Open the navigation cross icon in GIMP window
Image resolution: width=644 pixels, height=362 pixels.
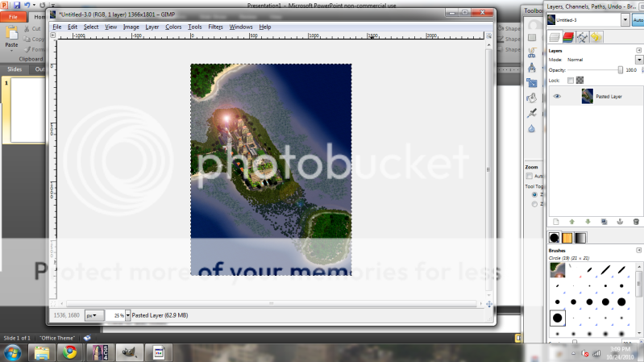click(x=488, y=304)
